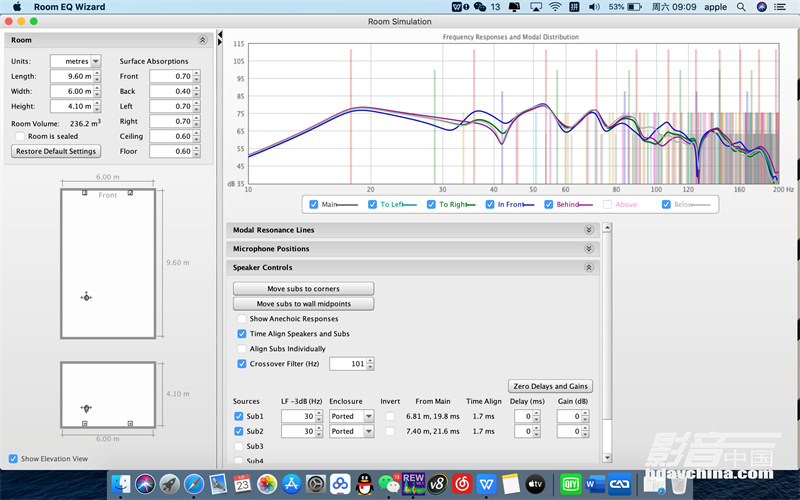
Task: Open blue CAD app in dock
Action: coord(619,484)
